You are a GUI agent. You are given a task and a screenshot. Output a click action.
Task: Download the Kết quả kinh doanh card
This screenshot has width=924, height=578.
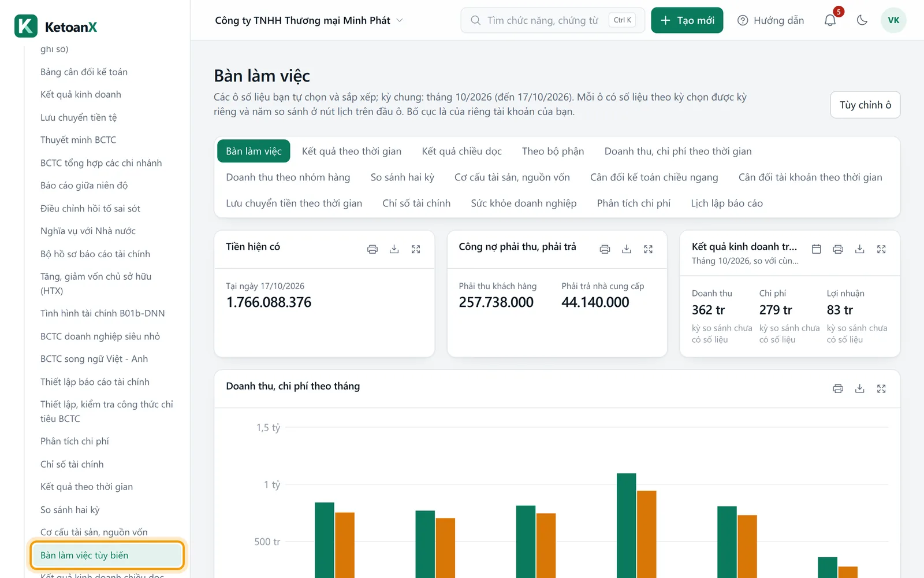[860, 249]
